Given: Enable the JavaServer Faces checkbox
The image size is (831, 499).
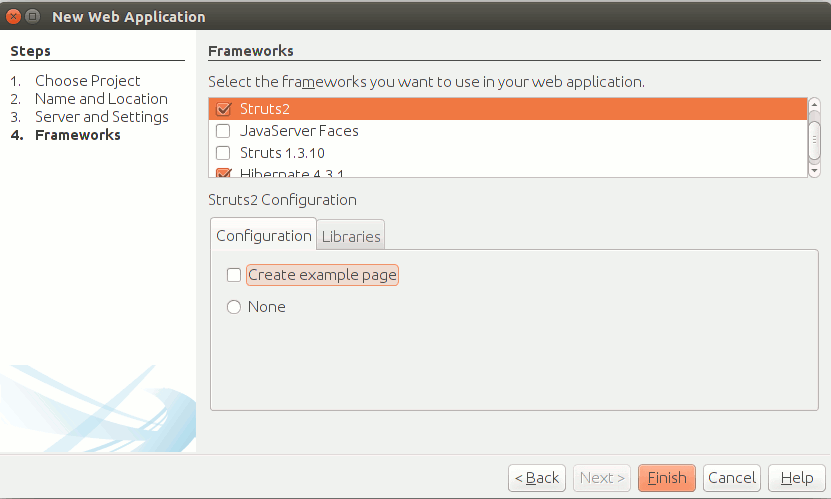Looking at the screenshot, I should tap(224, 131).
